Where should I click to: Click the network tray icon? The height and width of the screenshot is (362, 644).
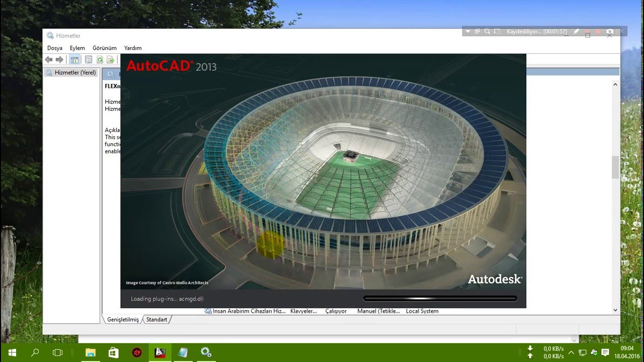(x=583, y=352)
